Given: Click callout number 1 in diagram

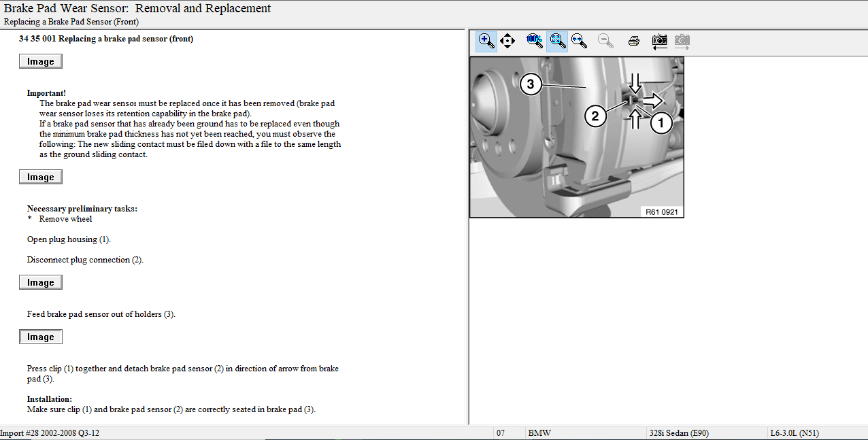Looking at the screenshot, I should 661,122.
